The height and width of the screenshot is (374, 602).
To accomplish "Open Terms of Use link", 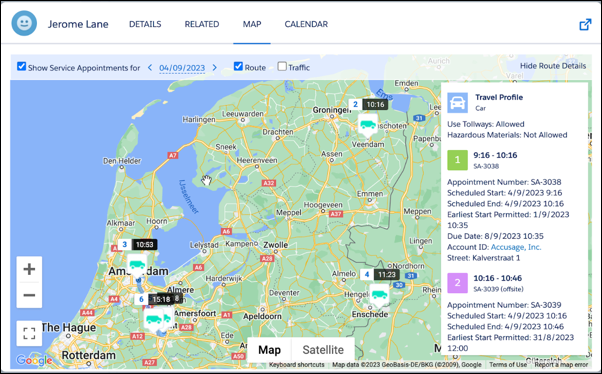I will click(508, 365).
